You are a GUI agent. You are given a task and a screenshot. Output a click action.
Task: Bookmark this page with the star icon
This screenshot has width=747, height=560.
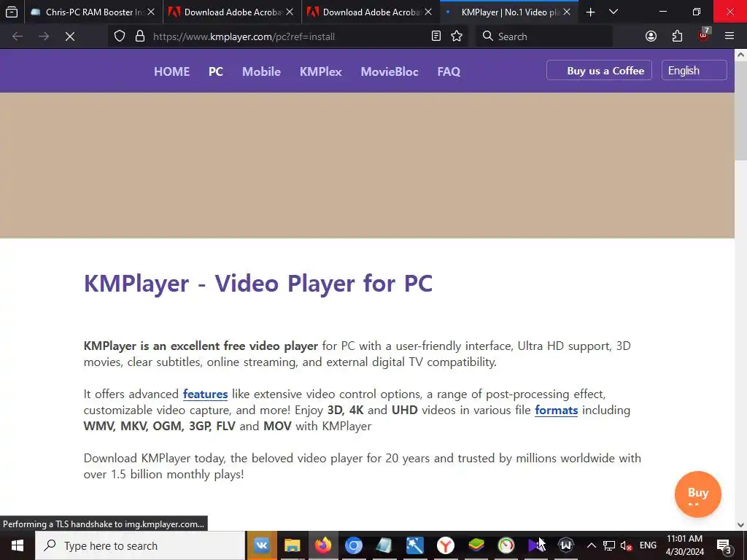pyautogui.click(x=457, y=36)
